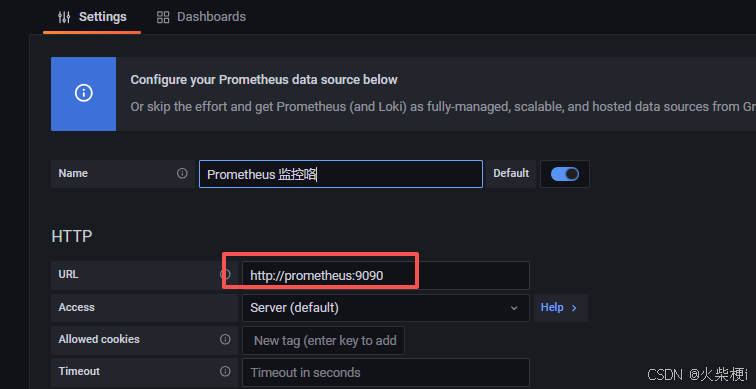The width and height of the screenshot is (756, 389).
Task: Open the Access Server (default) dropdown
Action: pyautogui.click(x=386, y=308)
